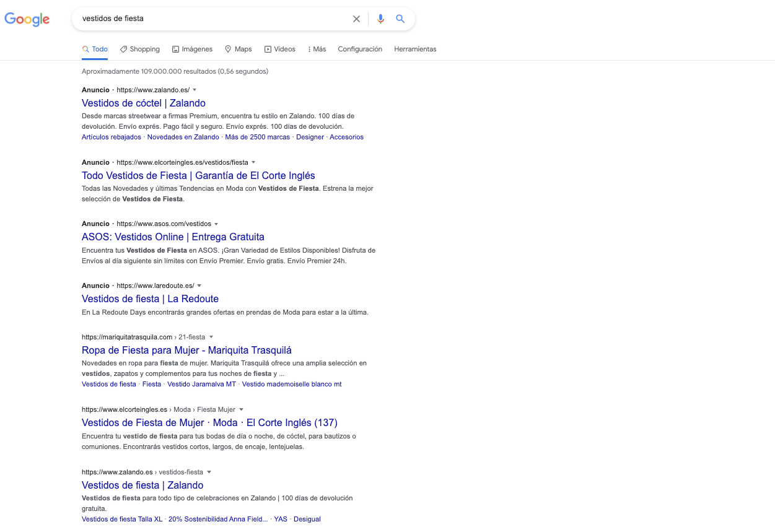Clear the search box with X icon
This screenshot has width=775, height=532.
[x=356, y=19]
